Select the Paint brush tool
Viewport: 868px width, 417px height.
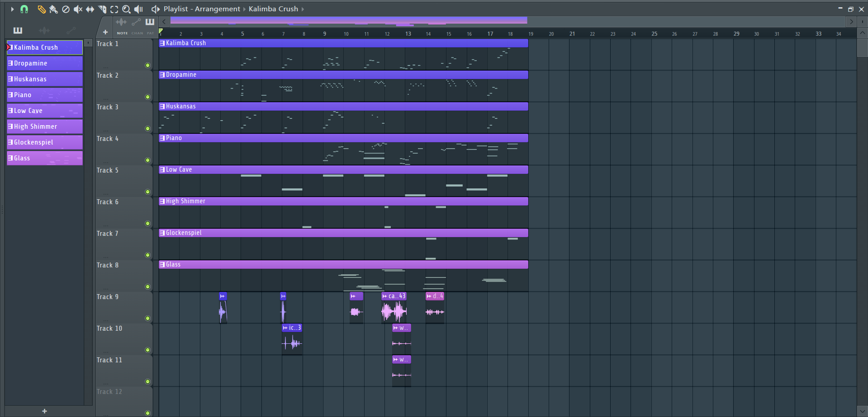(53, 9)
